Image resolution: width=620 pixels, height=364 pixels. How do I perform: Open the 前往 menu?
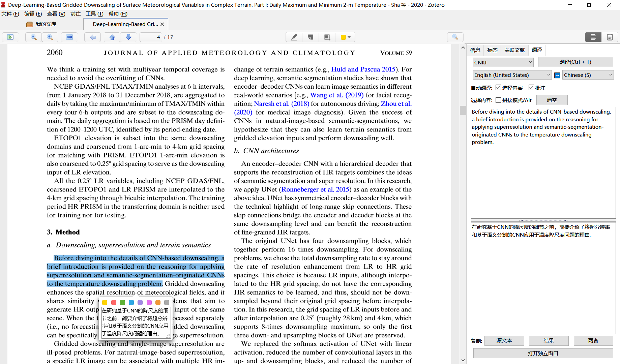pos(76,14)
